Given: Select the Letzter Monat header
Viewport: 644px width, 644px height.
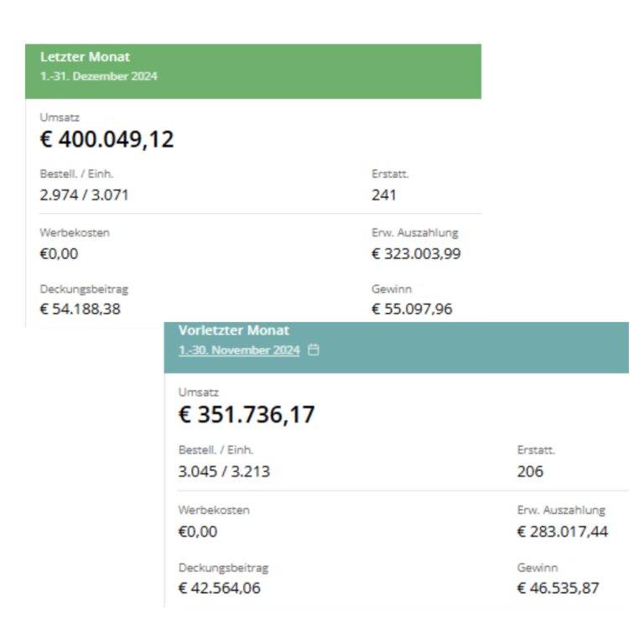Looking at the screenshot, I should [x=85, y=57].
